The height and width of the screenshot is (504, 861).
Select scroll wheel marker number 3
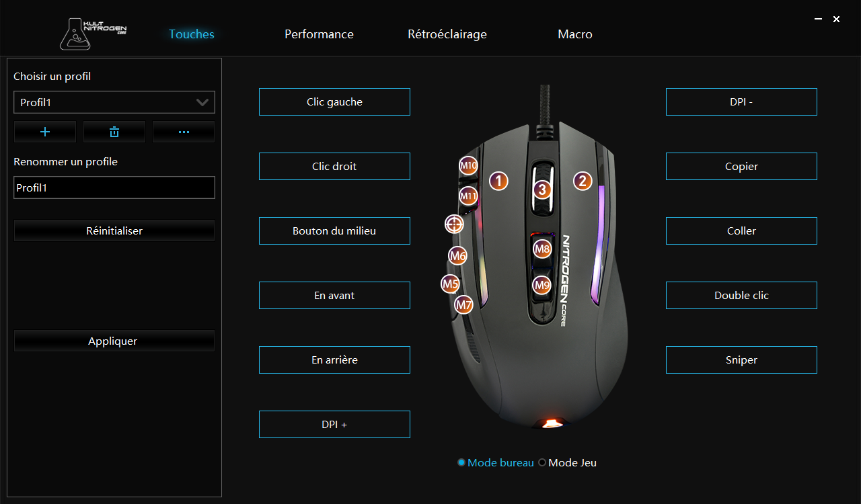[x=543, y=190]
